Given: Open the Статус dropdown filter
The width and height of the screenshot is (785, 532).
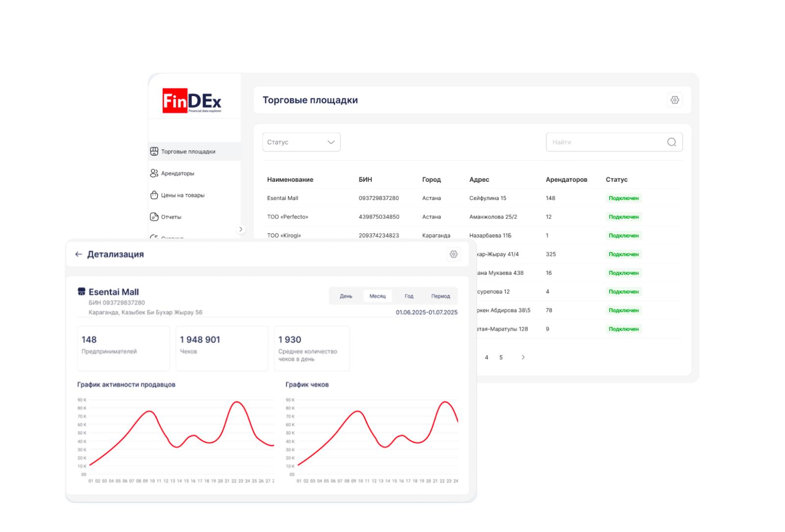Looking at the screenshot, I should [x=301, y=142].
